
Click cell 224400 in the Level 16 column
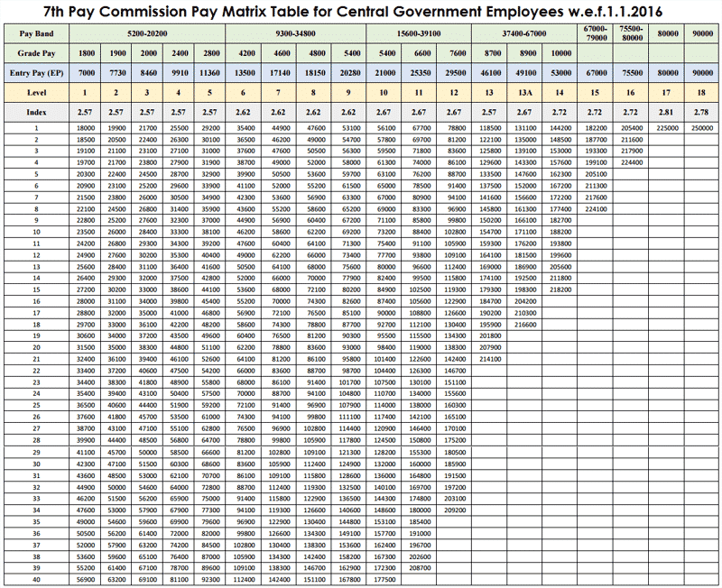[632, 162]
